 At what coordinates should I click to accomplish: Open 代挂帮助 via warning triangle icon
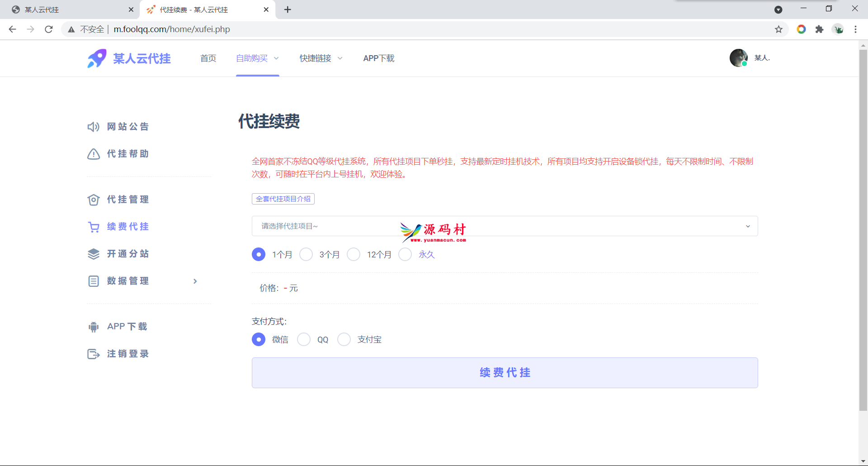tap(93, 154)
